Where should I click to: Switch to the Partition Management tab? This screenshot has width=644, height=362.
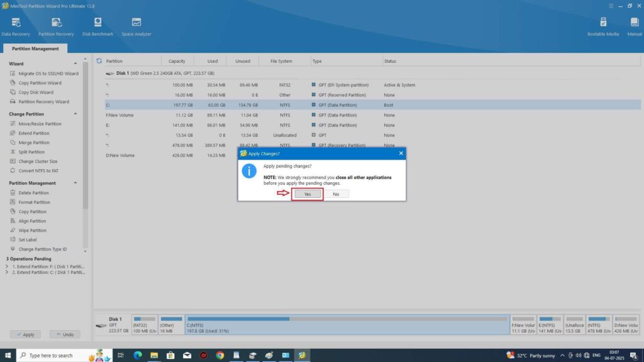(x=35, y=48)
